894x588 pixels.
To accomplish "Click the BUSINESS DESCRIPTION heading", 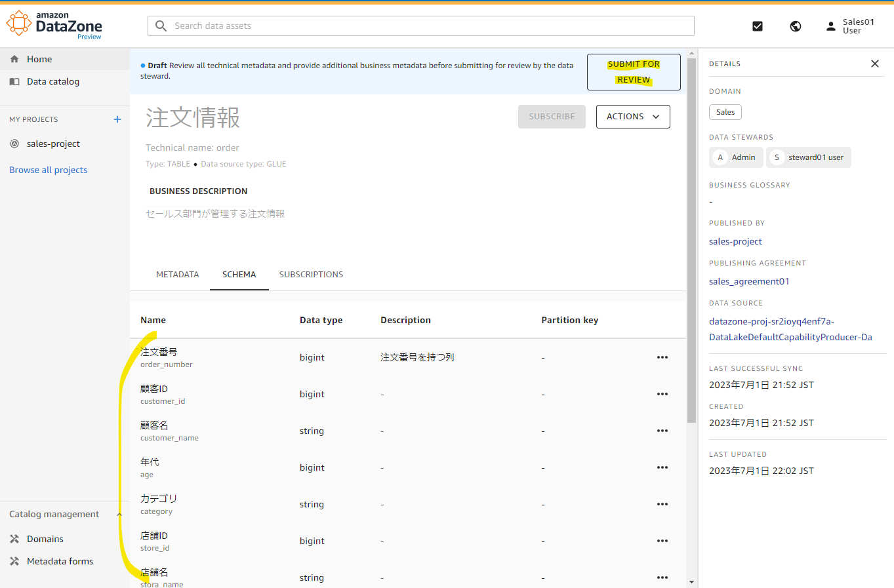I will pos(198,191).
